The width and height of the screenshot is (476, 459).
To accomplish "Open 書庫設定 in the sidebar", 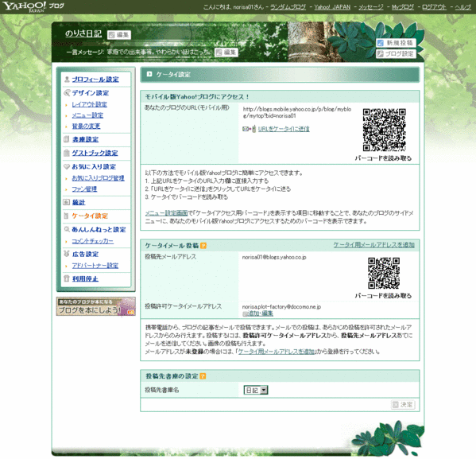I will (x=85, y=139).
